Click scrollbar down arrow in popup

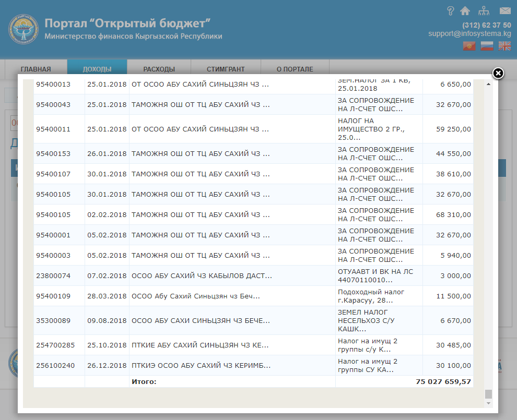(489, 403)
